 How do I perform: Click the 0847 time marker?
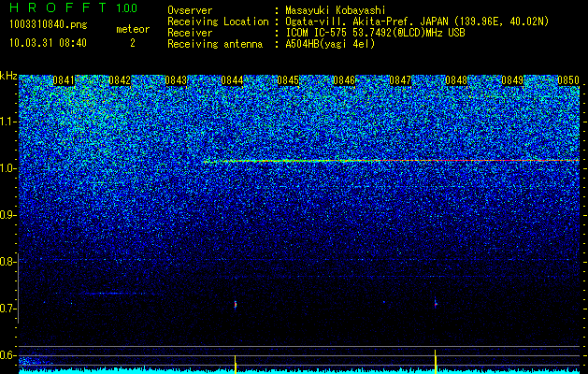click(x=400, y=80)
